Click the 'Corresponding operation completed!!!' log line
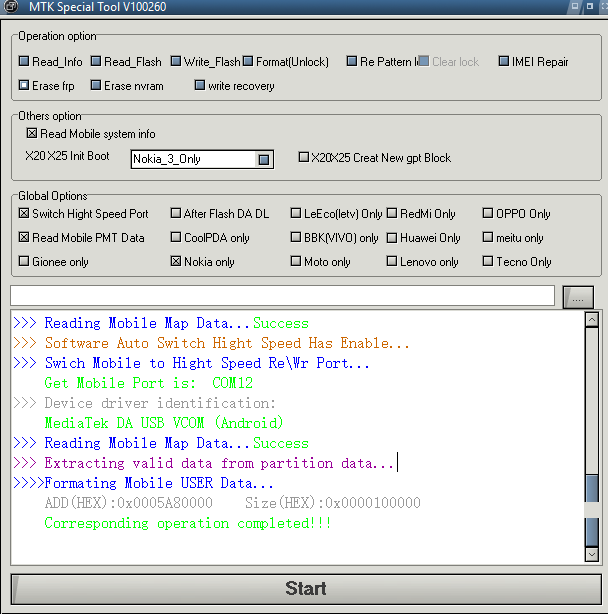 [x=188, y=523]
